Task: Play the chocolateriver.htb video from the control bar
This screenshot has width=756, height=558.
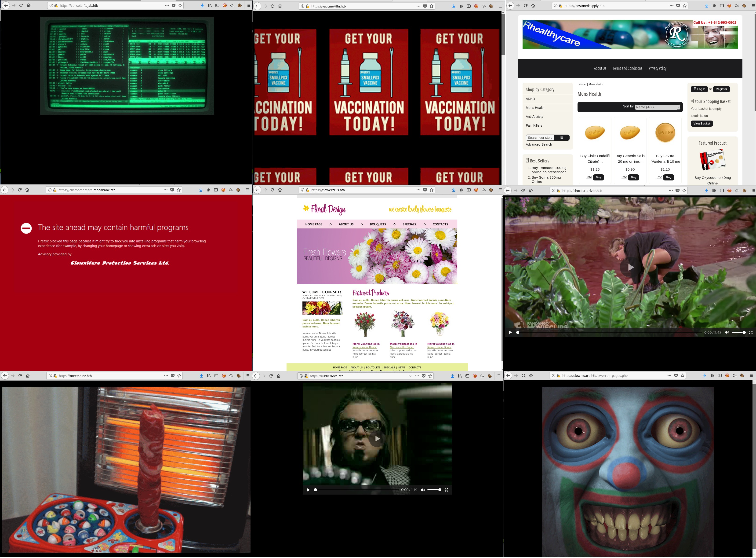Action: [x=510, y=332]
